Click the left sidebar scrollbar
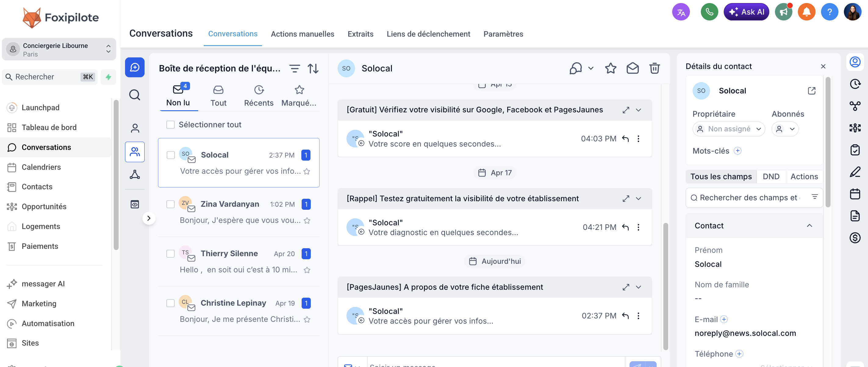 tap(116, 175)
